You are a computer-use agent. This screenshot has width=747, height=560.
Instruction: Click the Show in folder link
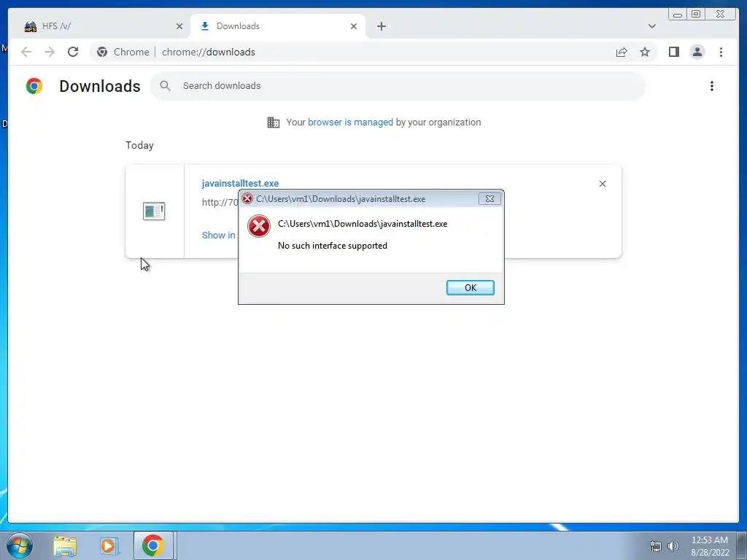tap(219, 236)
